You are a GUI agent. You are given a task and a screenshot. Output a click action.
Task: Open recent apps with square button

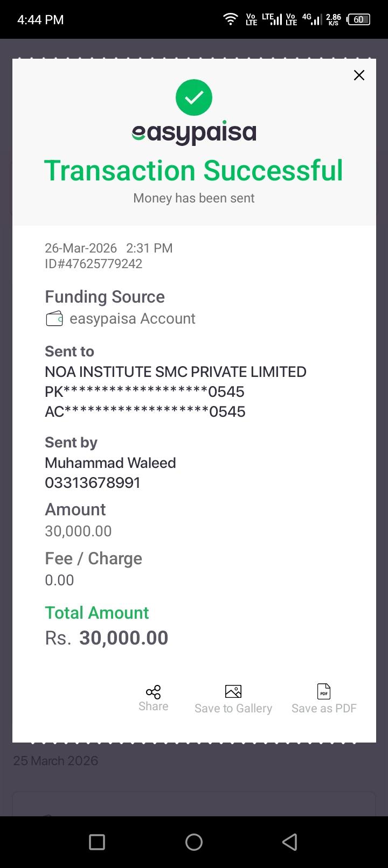point(97,842)
